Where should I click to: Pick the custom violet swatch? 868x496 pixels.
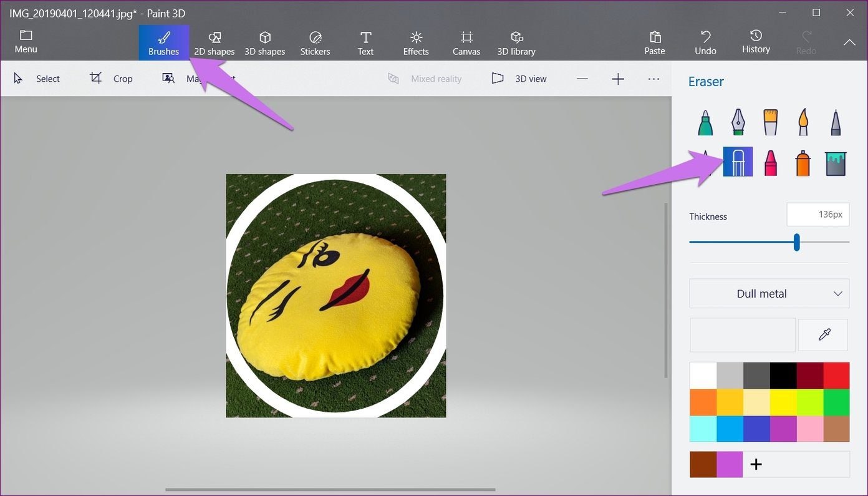pyautogui.click(x=730, y=464)
